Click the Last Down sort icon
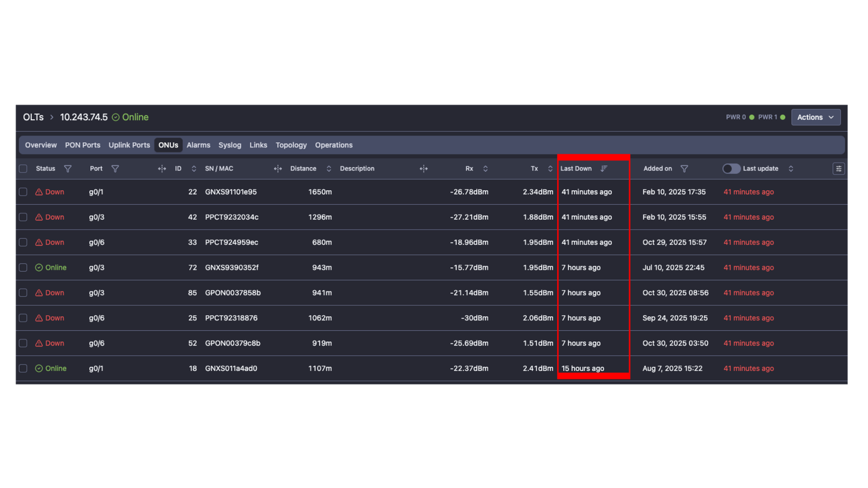This screenshot has width=868, height=488. click(604, 169)
